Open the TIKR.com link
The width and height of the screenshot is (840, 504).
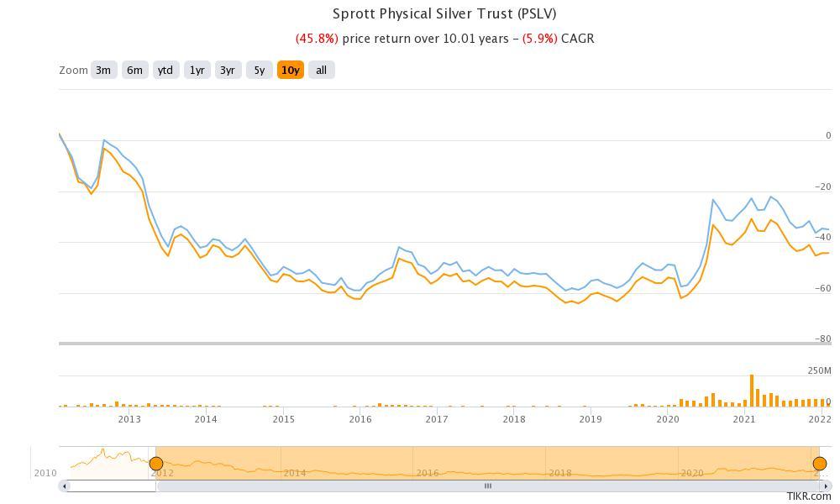[x=808, y=496]
